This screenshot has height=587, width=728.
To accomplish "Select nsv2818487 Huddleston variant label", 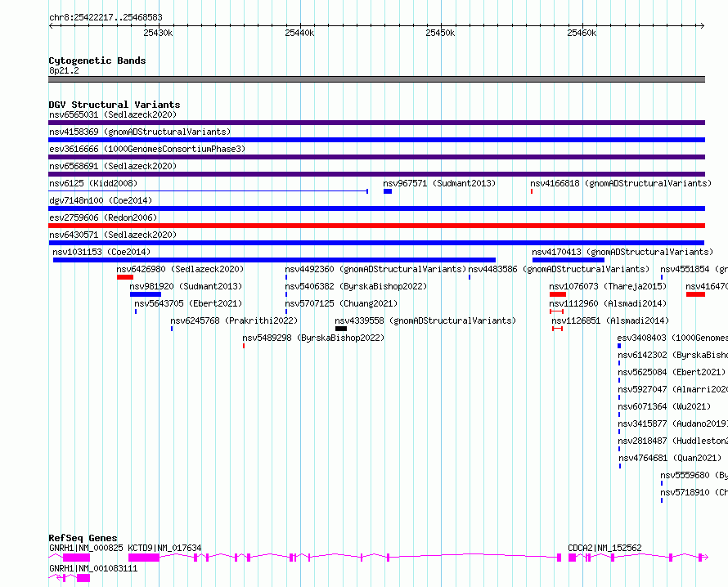I will pos(672,441).
